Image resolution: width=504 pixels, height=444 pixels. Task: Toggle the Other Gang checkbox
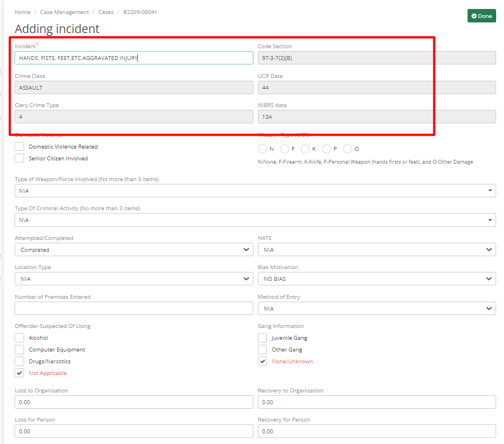pos(262,349)
